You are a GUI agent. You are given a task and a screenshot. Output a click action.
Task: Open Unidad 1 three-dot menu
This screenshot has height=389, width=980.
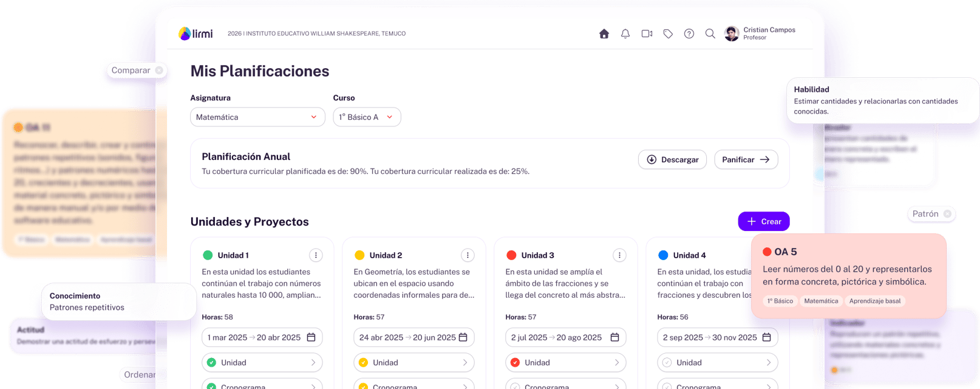(x=316, y=255)
